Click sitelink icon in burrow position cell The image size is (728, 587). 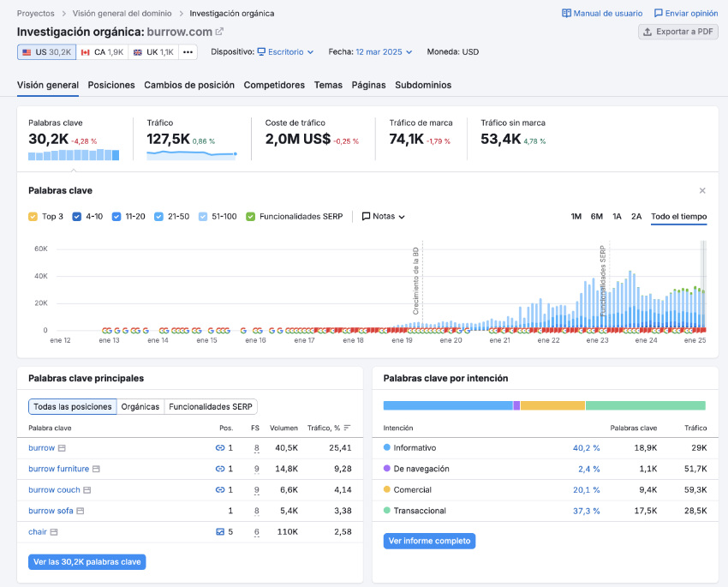(x=220, y=448)
